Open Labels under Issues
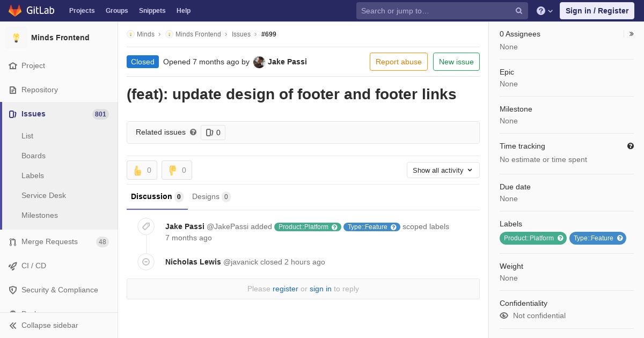644x338 pixels. click(x=33, y=176)
